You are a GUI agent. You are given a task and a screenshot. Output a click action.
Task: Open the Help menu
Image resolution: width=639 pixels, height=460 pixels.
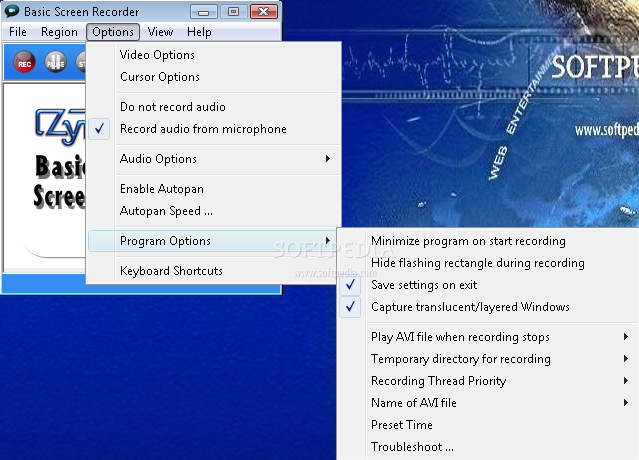[199, 32]
